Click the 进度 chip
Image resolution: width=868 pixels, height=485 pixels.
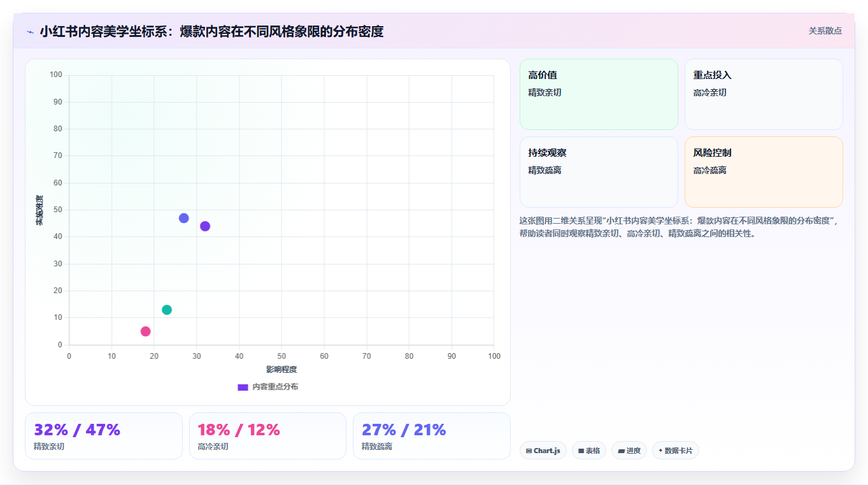click(x=629, y=451)
